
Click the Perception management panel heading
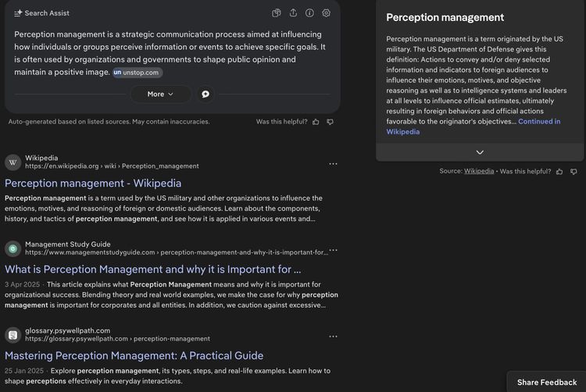coord(445,17)
